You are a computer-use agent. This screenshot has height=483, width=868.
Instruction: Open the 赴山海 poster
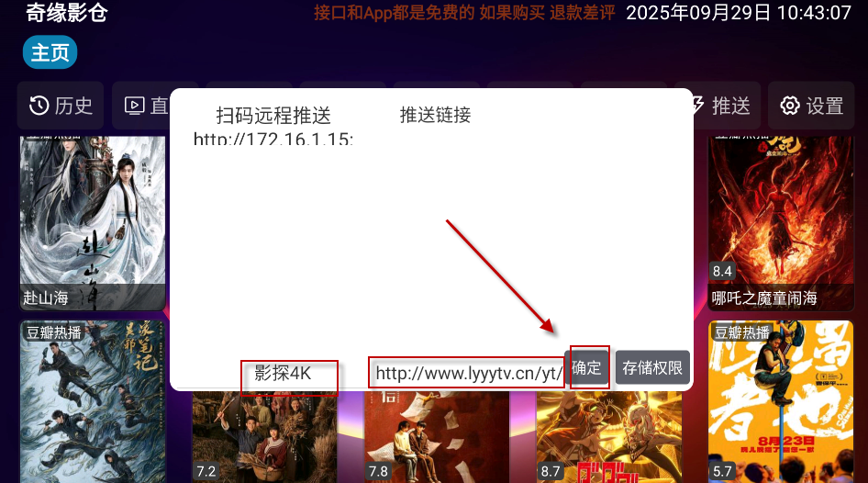click(93, 224)
